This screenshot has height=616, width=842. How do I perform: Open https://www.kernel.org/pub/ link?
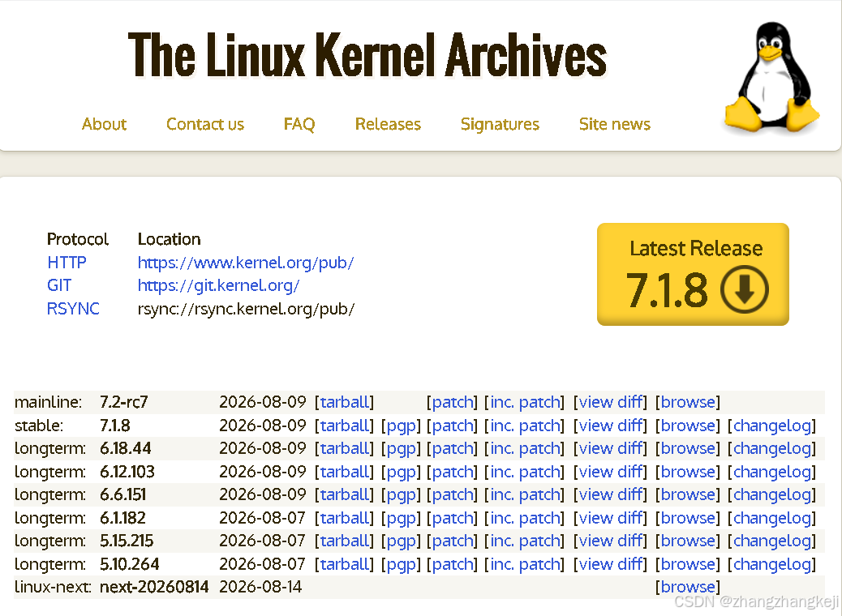[x=246, y=263]
